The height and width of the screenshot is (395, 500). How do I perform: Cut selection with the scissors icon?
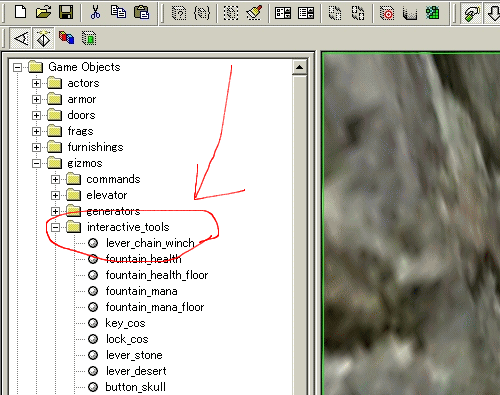coord(95,12)
